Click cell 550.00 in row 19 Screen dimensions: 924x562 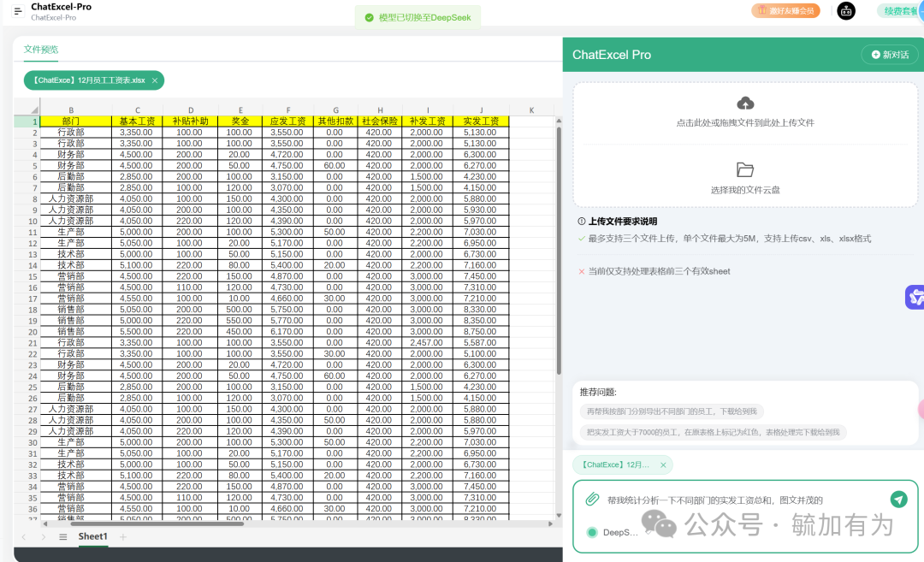click(x=240, y=321)
